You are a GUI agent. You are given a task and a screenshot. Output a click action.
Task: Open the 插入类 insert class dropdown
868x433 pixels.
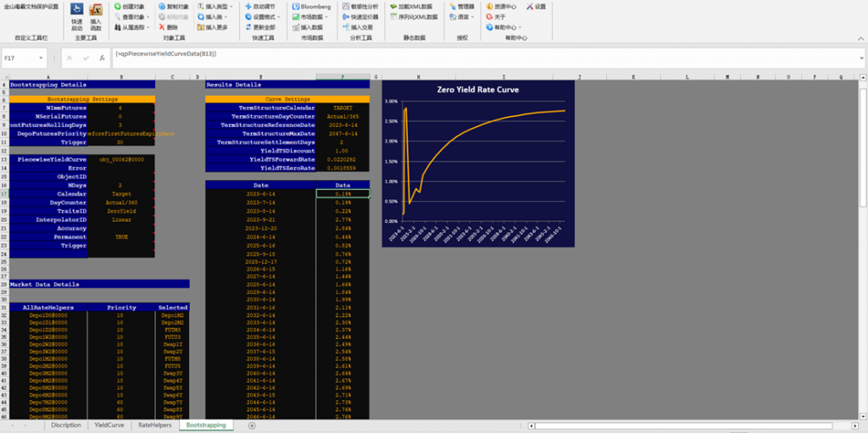212,17
